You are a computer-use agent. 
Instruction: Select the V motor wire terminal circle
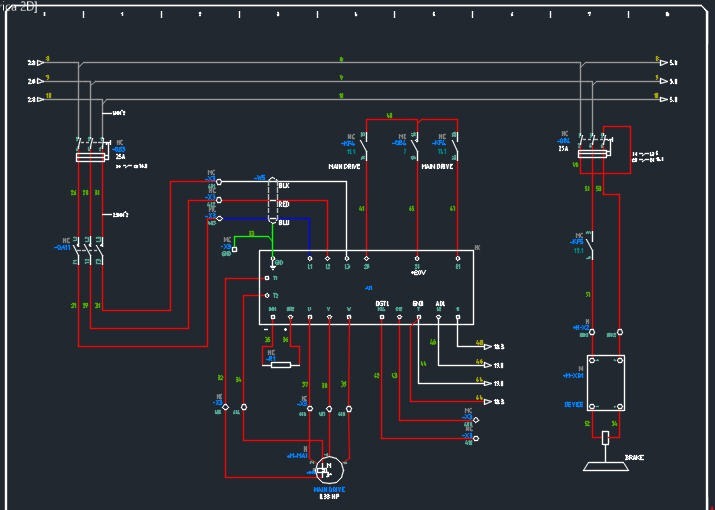[x=329, y=408]
